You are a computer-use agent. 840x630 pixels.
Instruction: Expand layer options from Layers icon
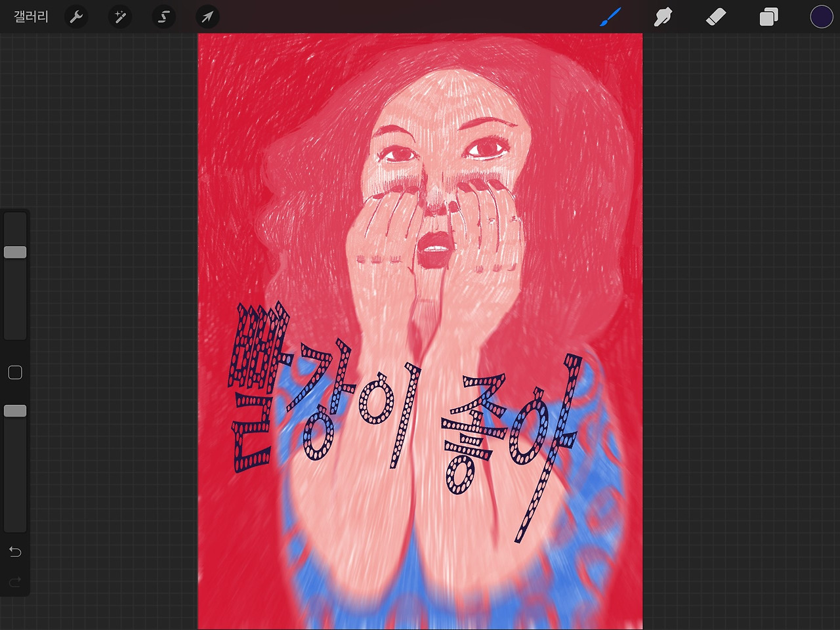point(768,16)
